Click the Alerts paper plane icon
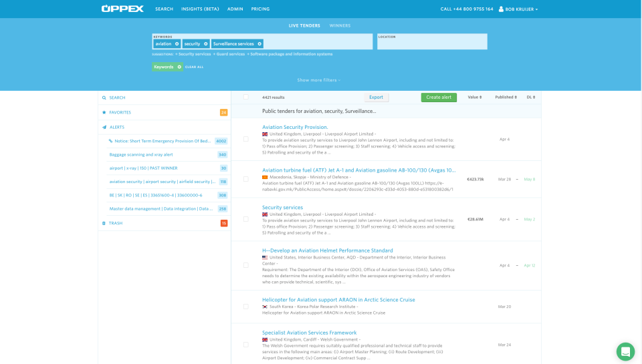The width and height of the screenshot is (642, 364). pos(104,127)
